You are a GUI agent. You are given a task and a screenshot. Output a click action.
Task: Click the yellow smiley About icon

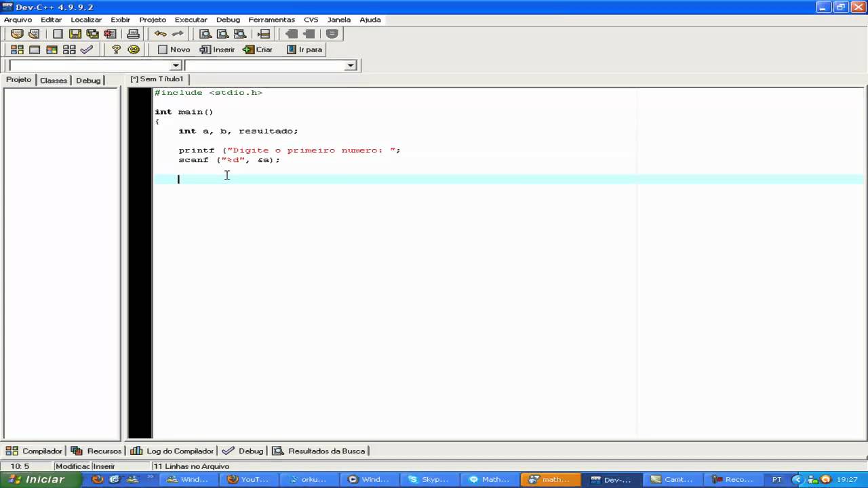click(134, 49)
